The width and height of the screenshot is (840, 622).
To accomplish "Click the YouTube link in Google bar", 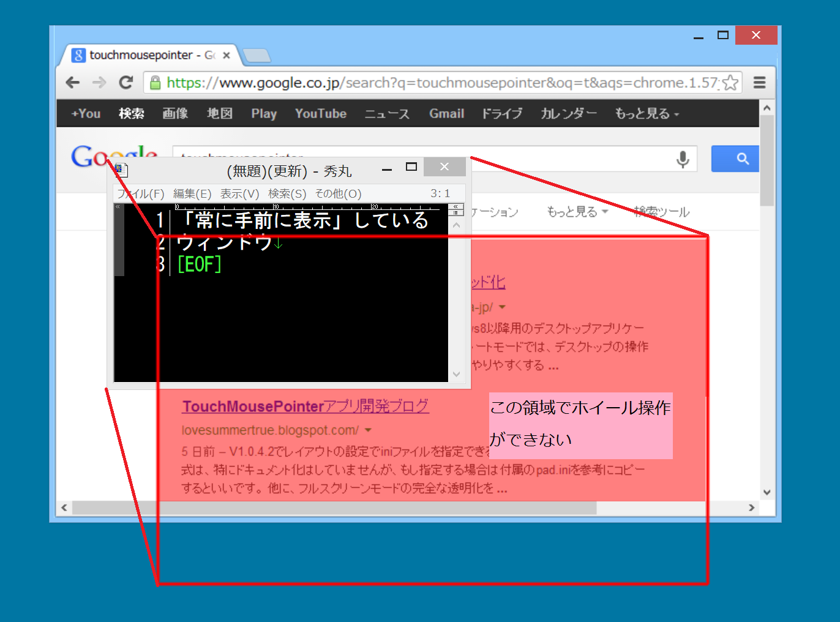I will (320, 114).
